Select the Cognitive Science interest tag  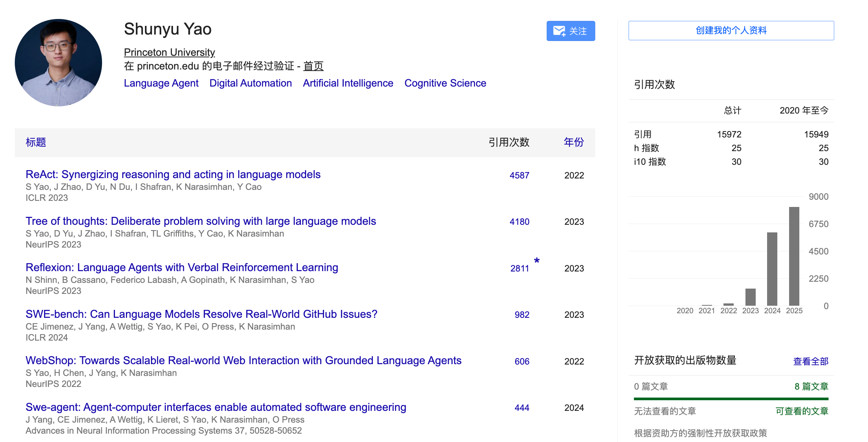tap(445, 83)
